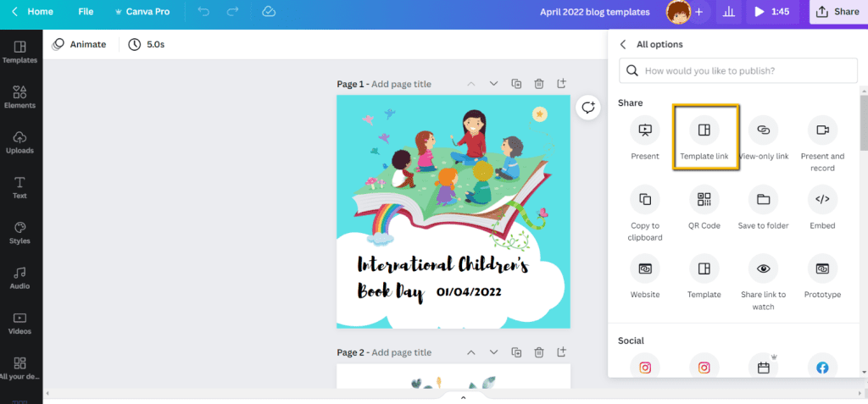868x404 pixels.
Task: Select the Facebook social option
Action: (x=822, y=367)
